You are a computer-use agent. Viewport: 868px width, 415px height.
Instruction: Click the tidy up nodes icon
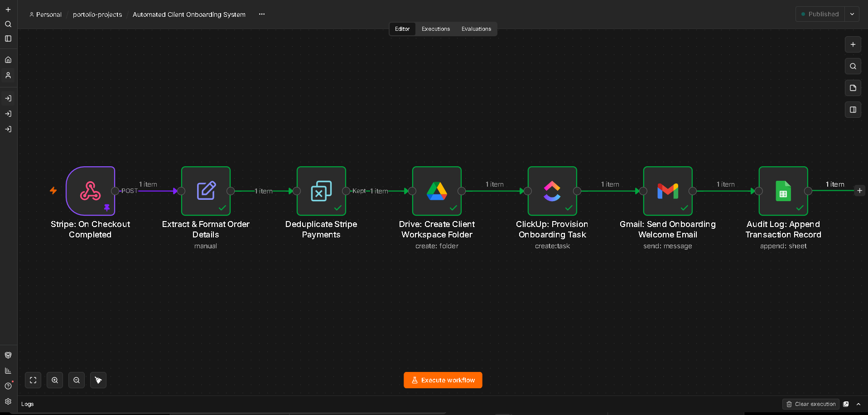(x=98, y=380)
